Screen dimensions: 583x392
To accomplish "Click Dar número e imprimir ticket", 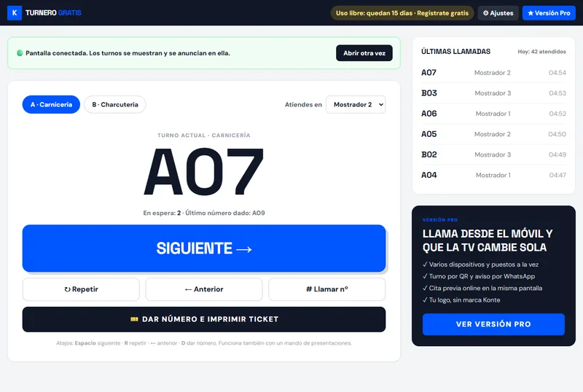I will pyautogui.click(x=204, y=319).
